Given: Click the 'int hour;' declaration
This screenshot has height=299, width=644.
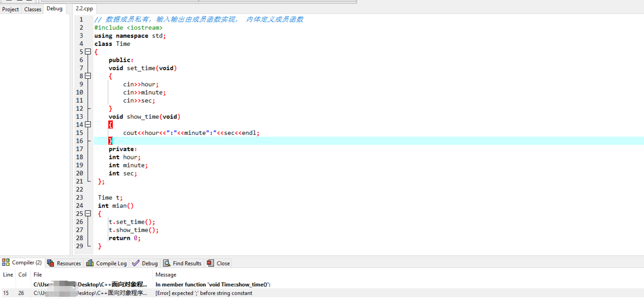Looking at the screenshot, I should (124, 157).
